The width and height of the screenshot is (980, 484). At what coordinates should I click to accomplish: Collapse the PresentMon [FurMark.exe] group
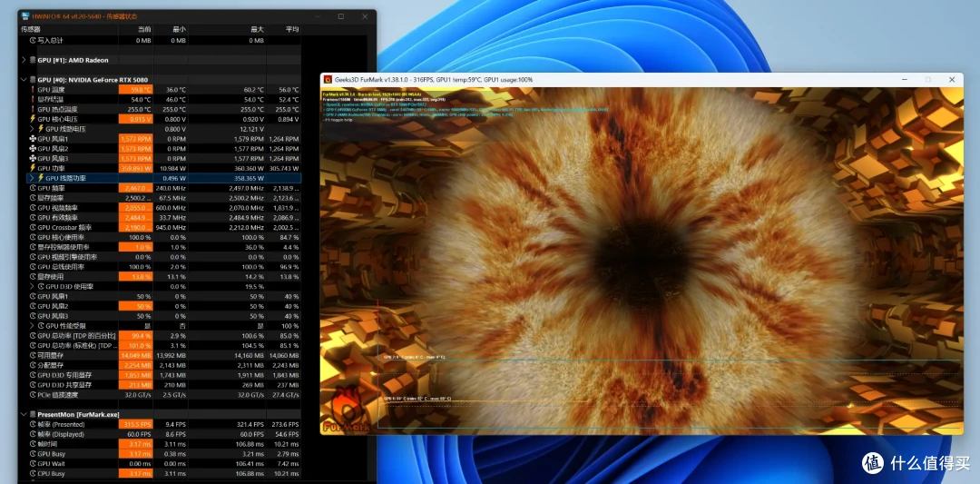click(24, 414)
